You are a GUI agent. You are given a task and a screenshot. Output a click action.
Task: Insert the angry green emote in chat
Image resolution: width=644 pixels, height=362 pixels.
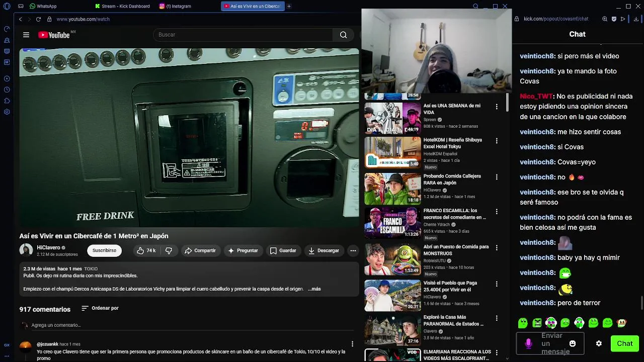(x=537, y=323)
